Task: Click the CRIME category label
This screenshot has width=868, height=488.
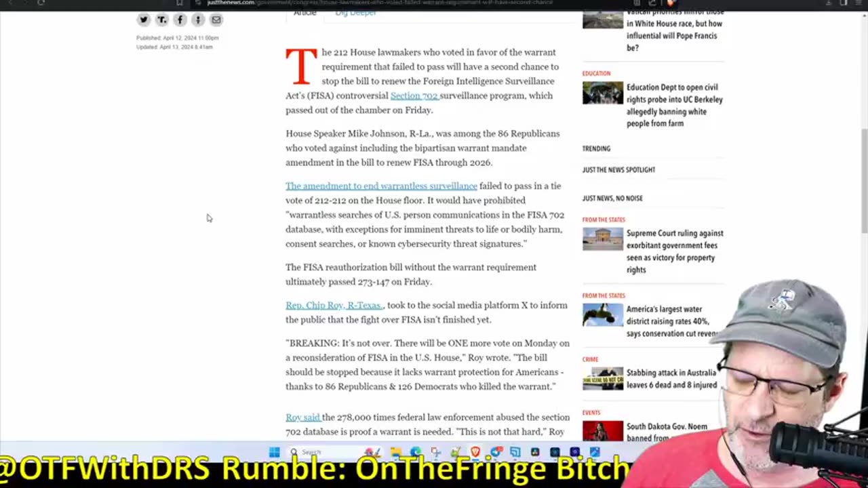Action: (x=590, y=359)
